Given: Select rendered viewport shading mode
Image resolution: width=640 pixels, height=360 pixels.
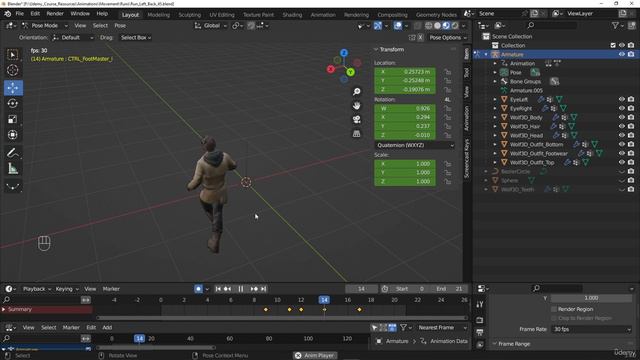Looking at the screenshot, I should tap(455, 25).
